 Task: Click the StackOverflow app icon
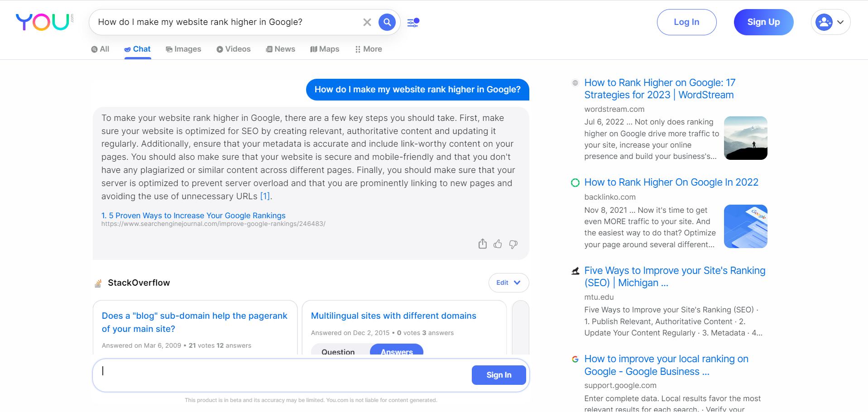click(98, 283)
